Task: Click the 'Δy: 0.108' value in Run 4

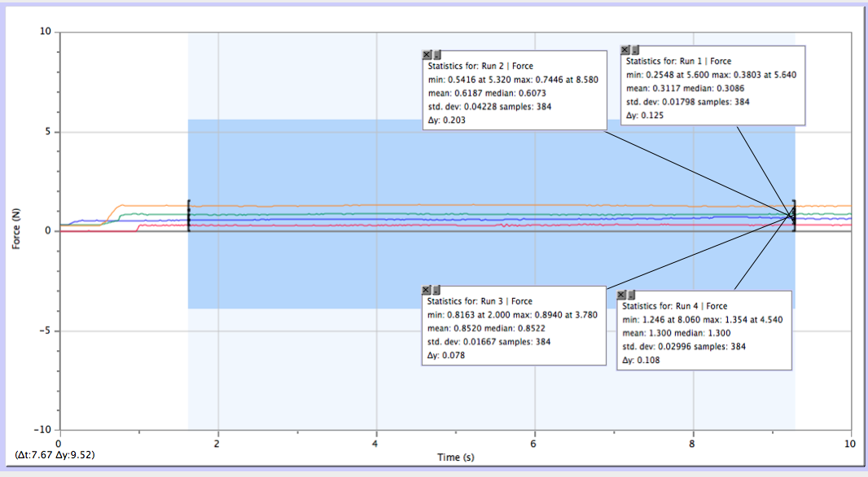Action: click(641, 360)
